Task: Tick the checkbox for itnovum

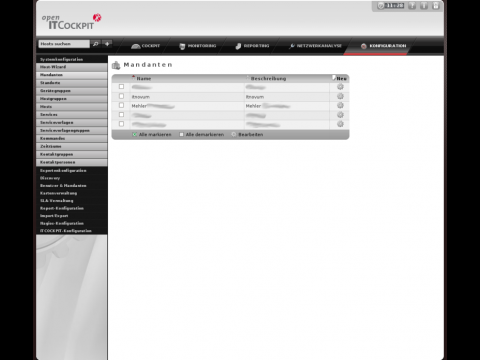Action: (121, 96)
